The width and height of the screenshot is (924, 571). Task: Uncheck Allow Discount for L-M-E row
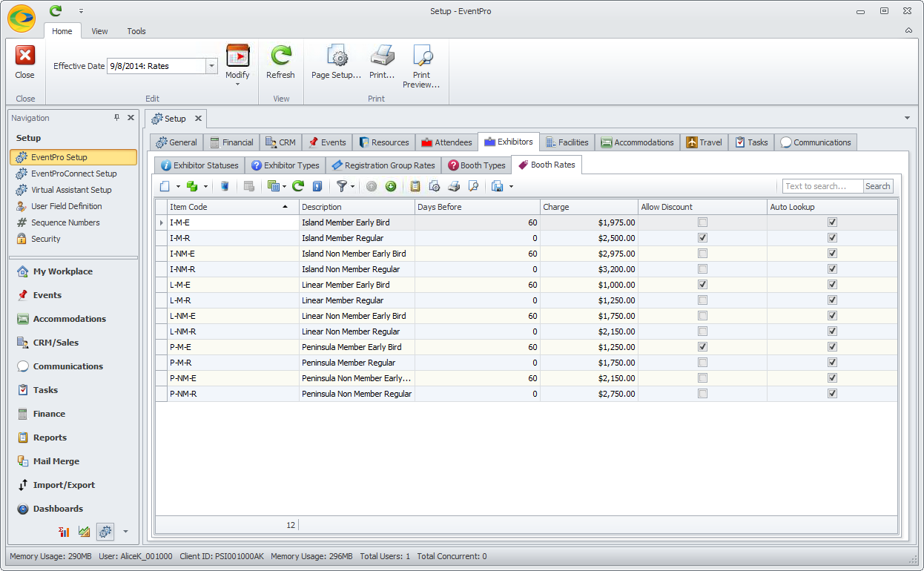702,285
